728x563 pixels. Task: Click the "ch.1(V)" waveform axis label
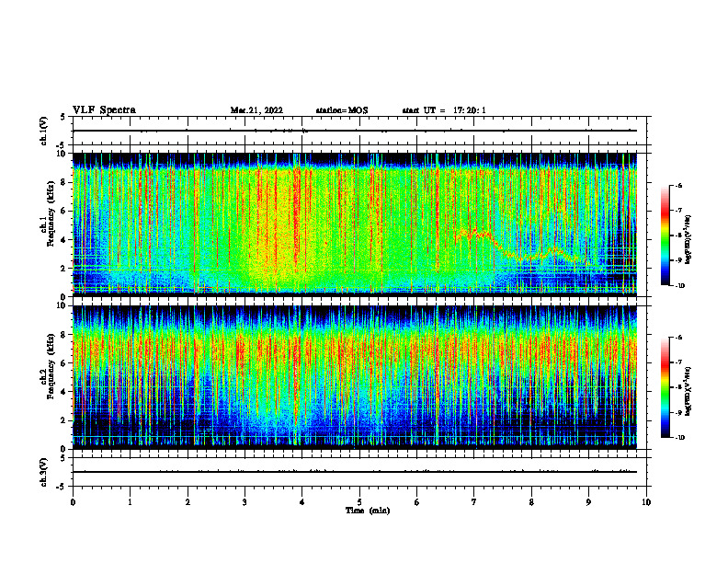pyautogui.click(x=44, y=131)
